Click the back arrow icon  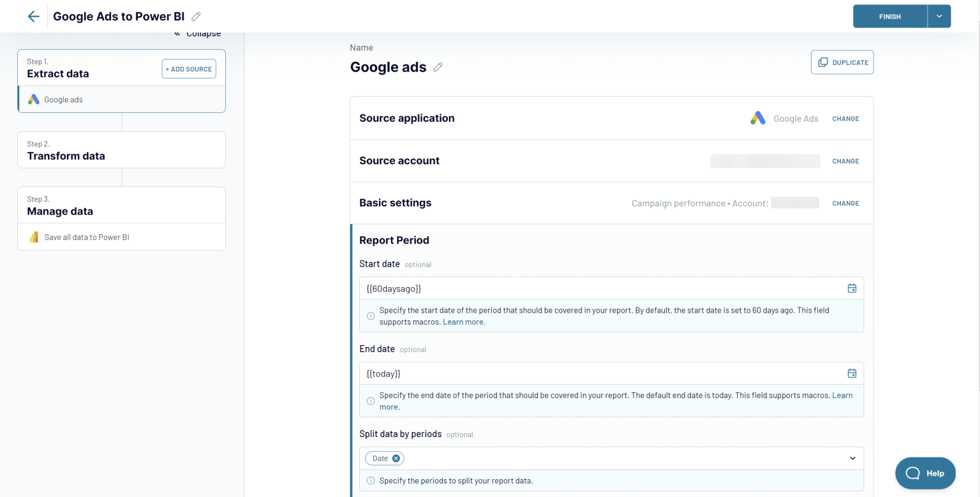[x=33, y=17]
